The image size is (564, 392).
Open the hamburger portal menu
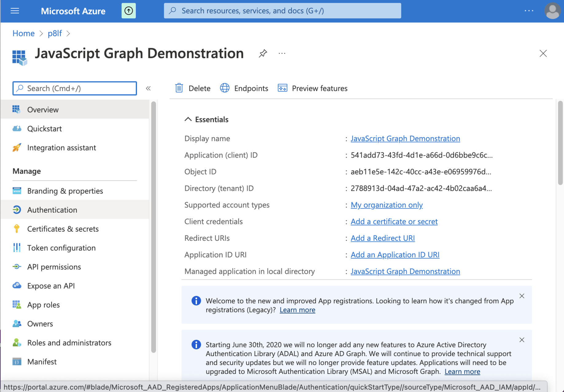tap(15, 11)
